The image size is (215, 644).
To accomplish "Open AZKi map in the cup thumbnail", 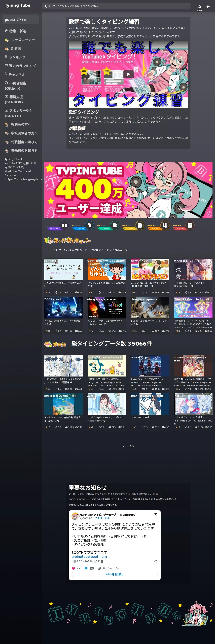I will click(107, 404).
